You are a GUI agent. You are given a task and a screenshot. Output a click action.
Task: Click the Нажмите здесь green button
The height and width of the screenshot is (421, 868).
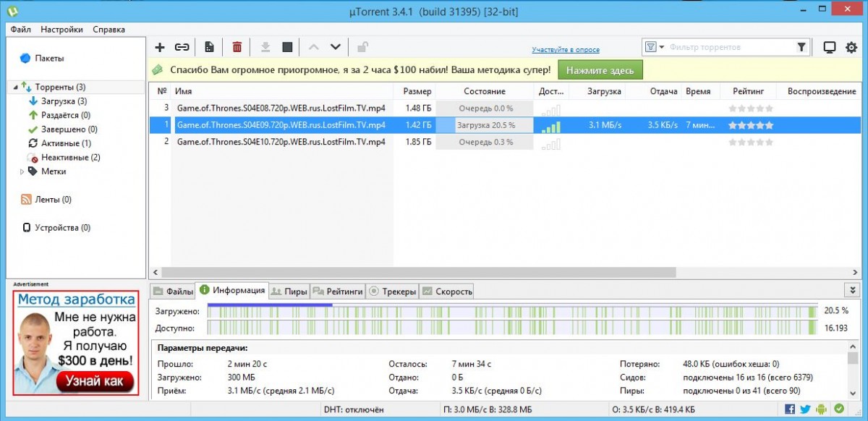[x=600, y=70]
